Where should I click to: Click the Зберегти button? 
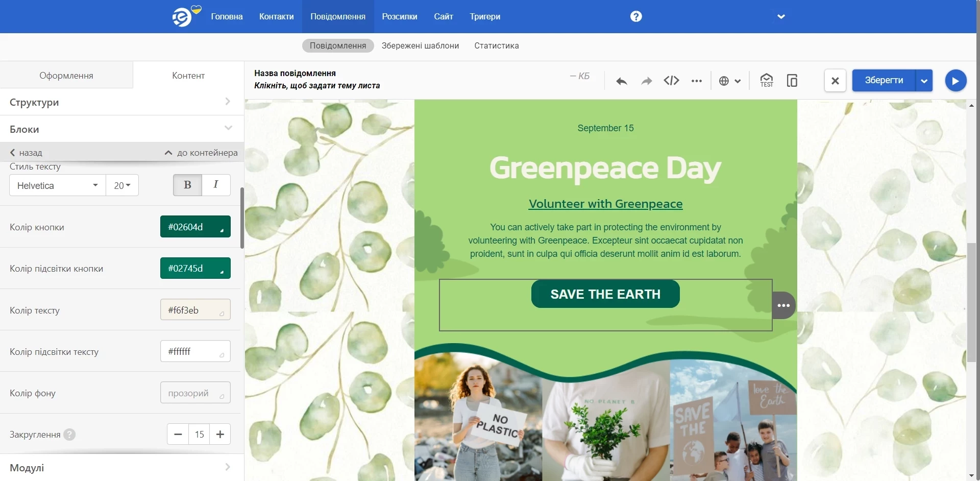click(884, 80)
